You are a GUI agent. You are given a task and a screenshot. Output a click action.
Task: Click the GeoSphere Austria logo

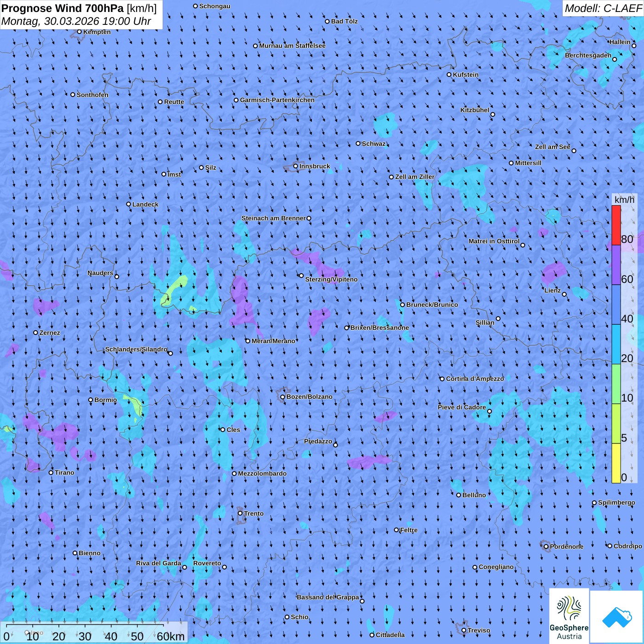pos(569,616)
